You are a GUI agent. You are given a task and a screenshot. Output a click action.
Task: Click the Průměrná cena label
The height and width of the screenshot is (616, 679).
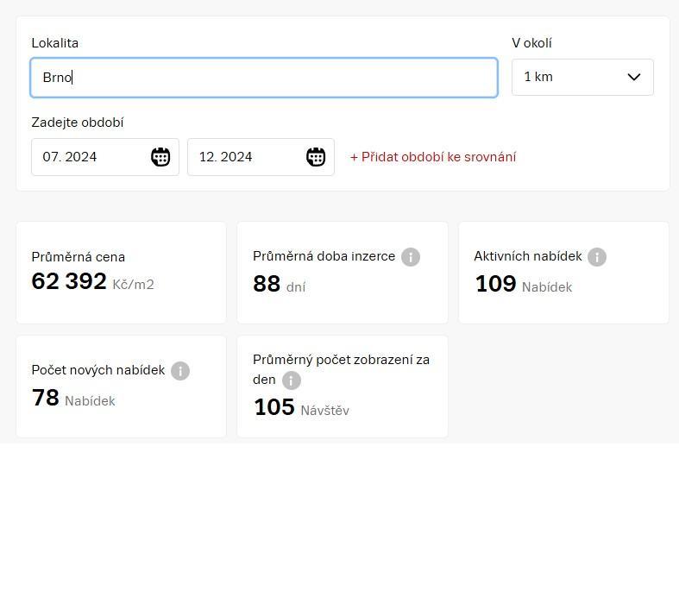(x=79, y=257)
